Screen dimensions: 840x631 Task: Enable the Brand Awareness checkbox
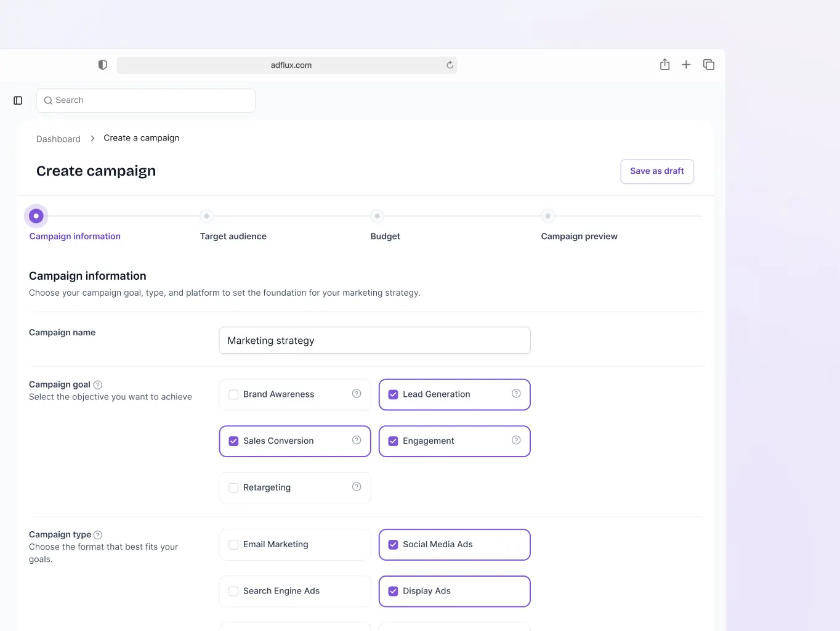point(234,394)
